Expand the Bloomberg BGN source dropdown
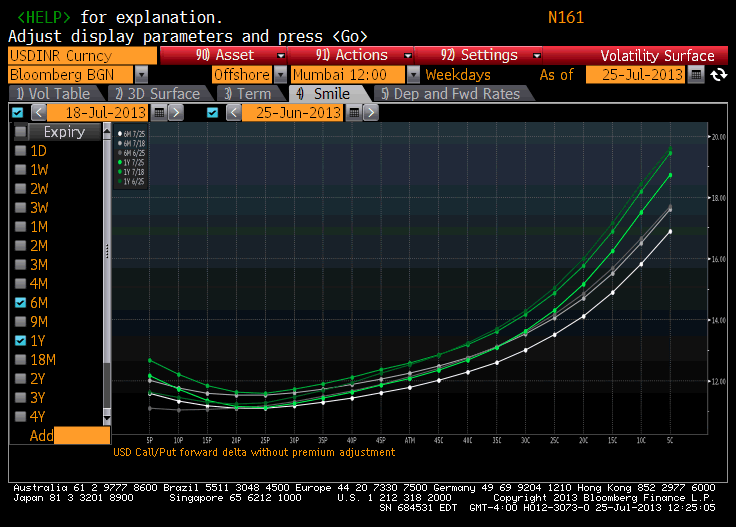This screenshot has height=527, width=736. pos(141,75)
